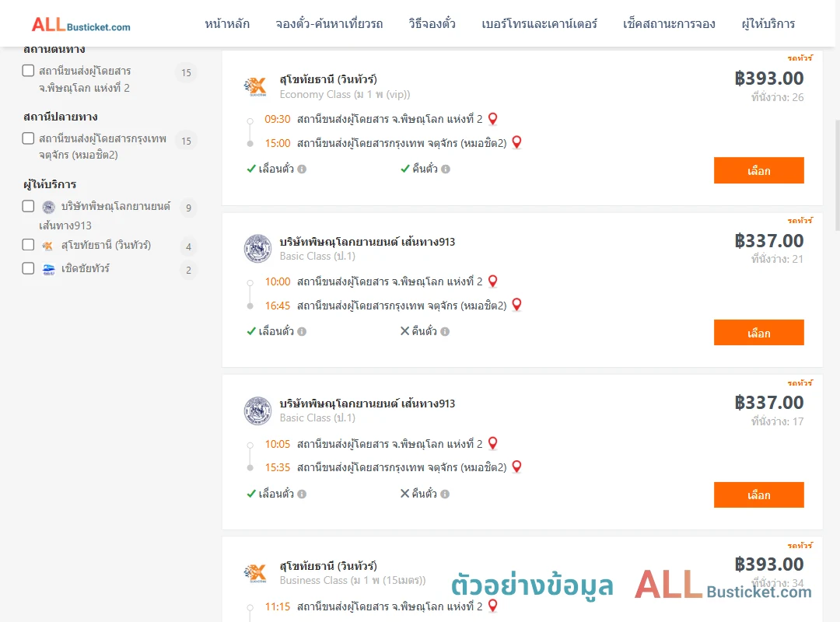840x622 pixels.
Task: Select the 09:30 ฿393.00 trip with เลือก
Action: [758, 170]
